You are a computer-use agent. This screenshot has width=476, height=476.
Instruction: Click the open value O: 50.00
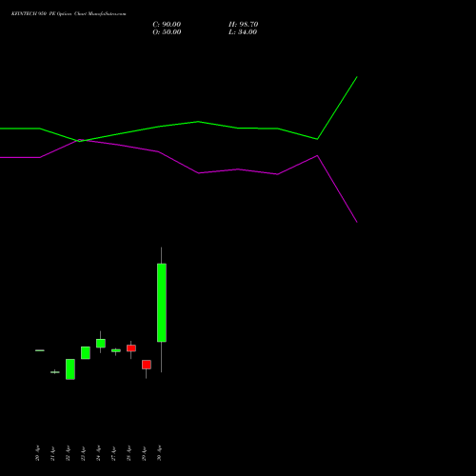coord(167,32)
